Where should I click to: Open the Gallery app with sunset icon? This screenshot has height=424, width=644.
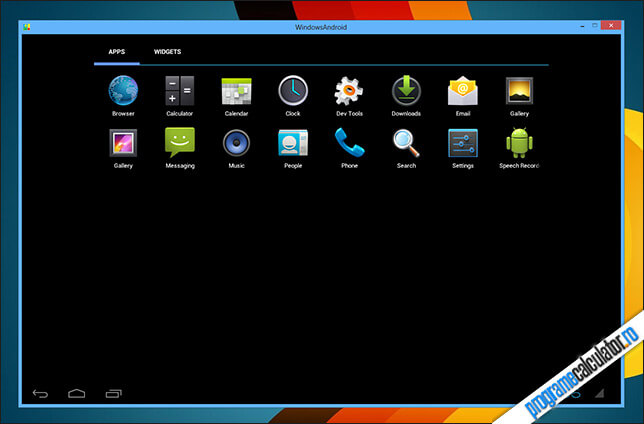pyautogui.click(x=520, y=96)
